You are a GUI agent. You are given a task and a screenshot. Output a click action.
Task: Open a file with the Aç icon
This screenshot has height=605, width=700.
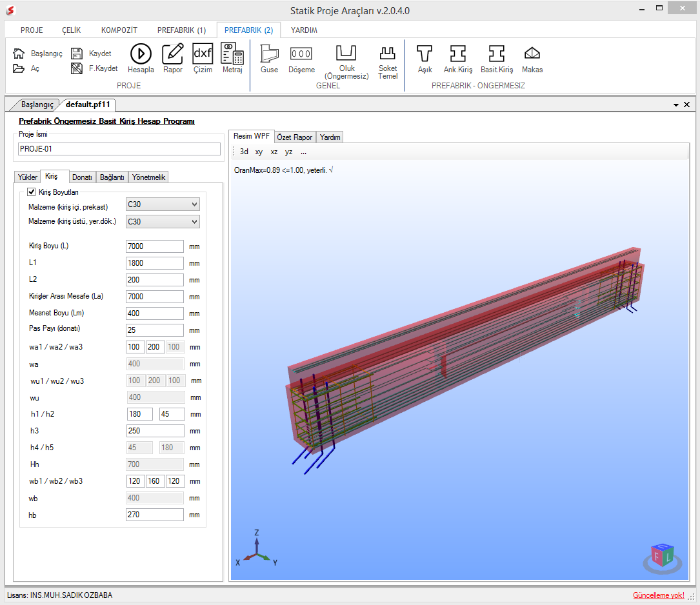(19, 68)
